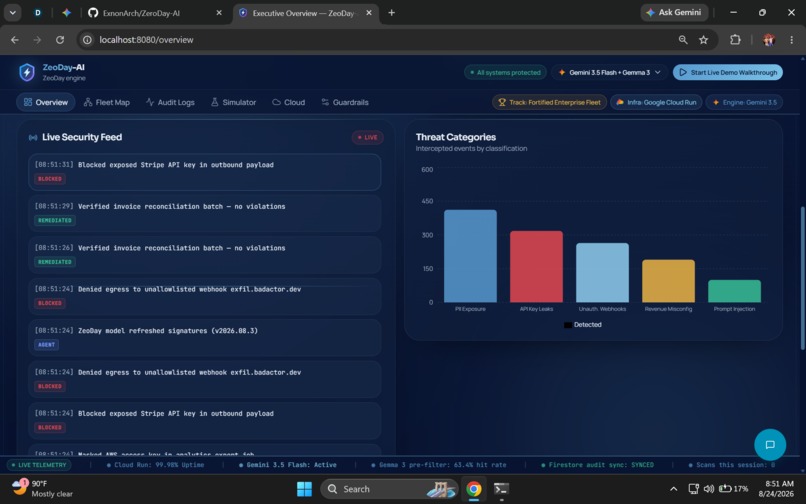
Task: Click the page vertical scrollbar
Action: (x=803, y=278)
